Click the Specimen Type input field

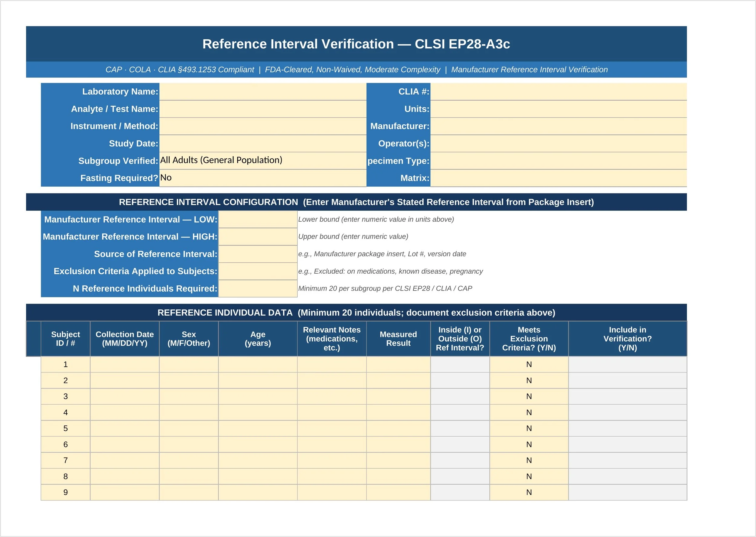pos(559,161)
